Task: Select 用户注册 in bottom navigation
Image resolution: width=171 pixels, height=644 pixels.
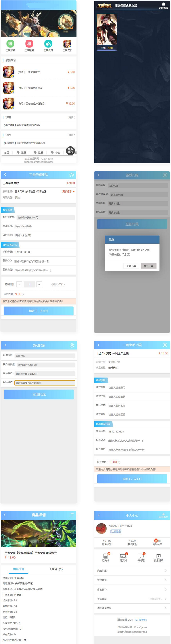Action: click(x=38, y=153)
